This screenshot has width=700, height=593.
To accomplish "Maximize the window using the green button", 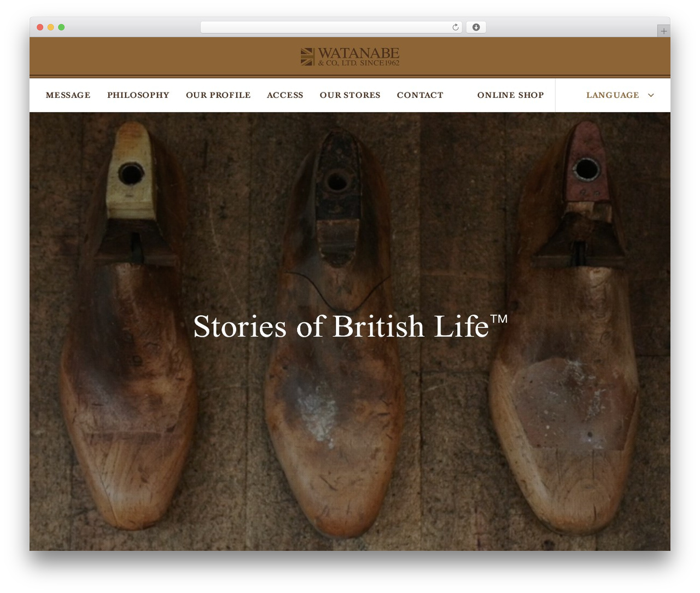I will [x=61, y=27].
